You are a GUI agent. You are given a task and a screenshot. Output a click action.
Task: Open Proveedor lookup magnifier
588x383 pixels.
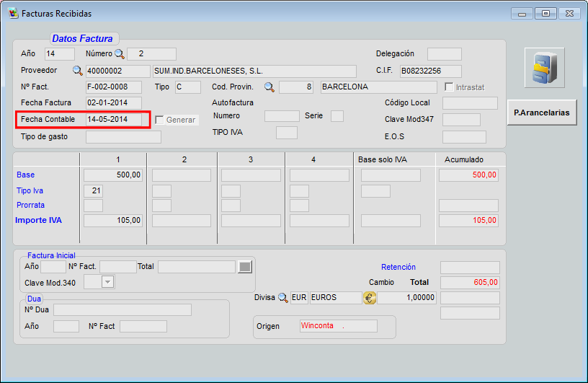77,71
